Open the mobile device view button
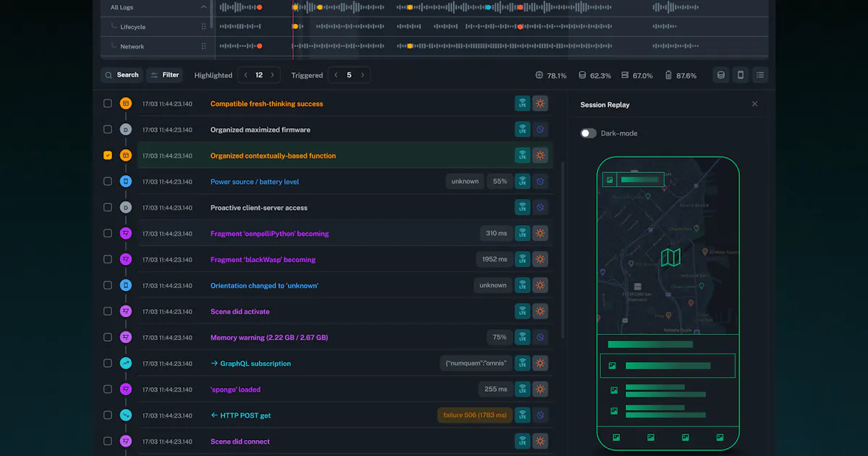The height and width of the screenshot is (456, 868). [740, 75]
